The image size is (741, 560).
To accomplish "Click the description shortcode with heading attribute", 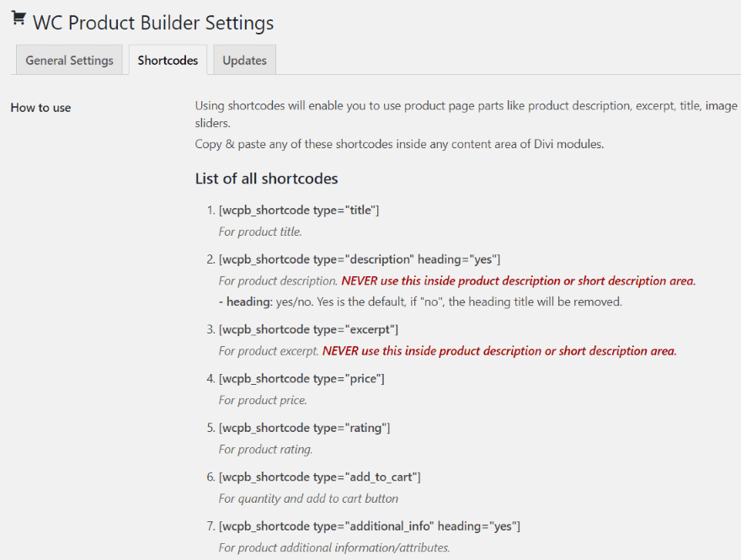I will (x=359, y=259).
